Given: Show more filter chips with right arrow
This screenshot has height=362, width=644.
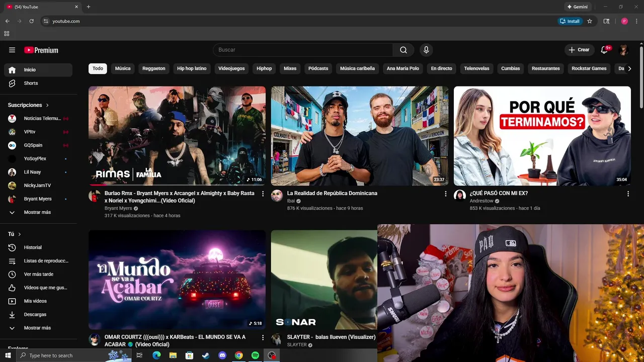Looking at the screenshot, I should pos(629,68).
